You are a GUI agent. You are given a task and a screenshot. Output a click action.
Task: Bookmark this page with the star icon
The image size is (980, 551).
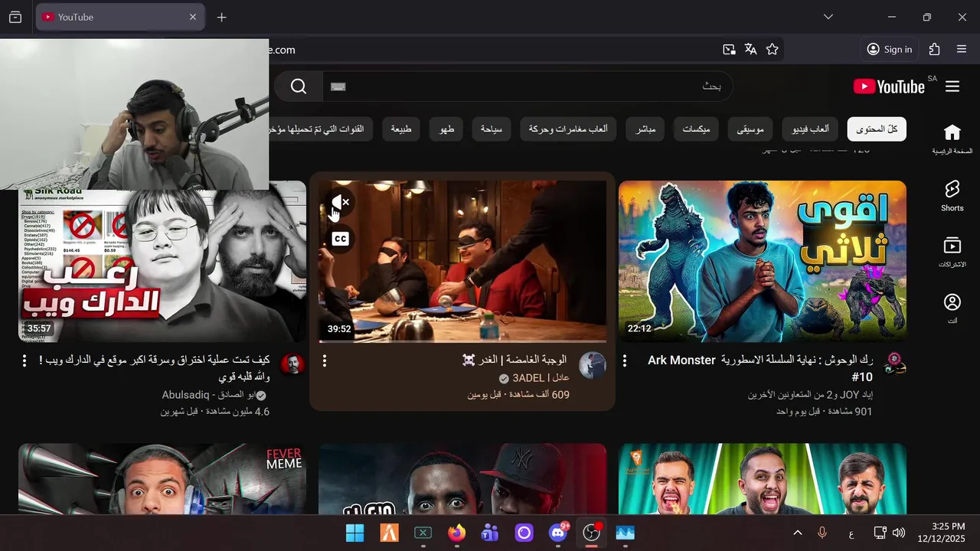773,49
